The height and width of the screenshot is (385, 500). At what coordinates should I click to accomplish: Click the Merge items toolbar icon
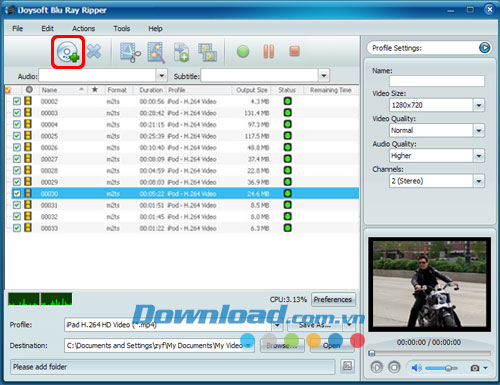pyautogui.click(x=207, y=52)
